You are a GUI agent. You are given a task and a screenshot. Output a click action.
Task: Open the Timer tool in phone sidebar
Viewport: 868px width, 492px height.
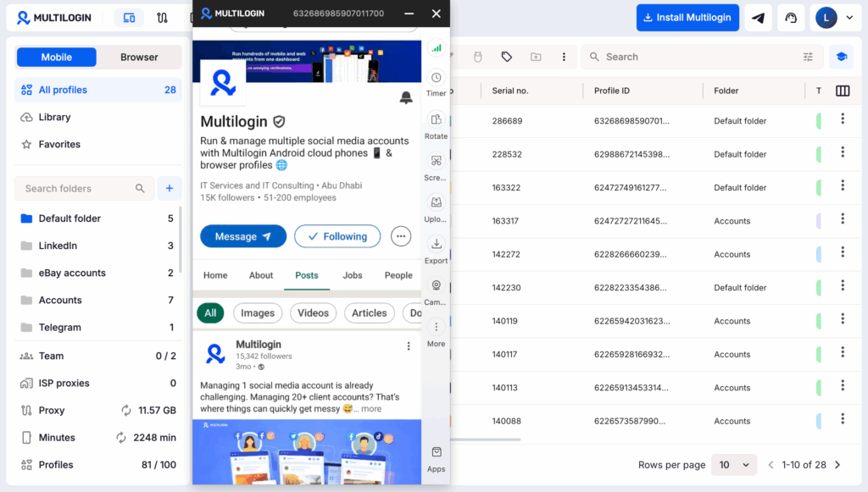(x=437, y=78)
